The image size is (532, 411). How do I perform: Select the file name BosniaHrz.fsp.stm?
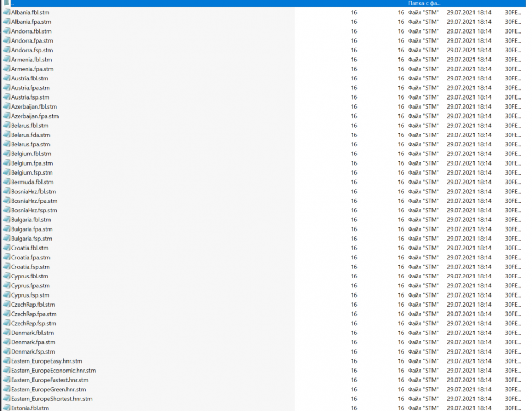[34, 210]
